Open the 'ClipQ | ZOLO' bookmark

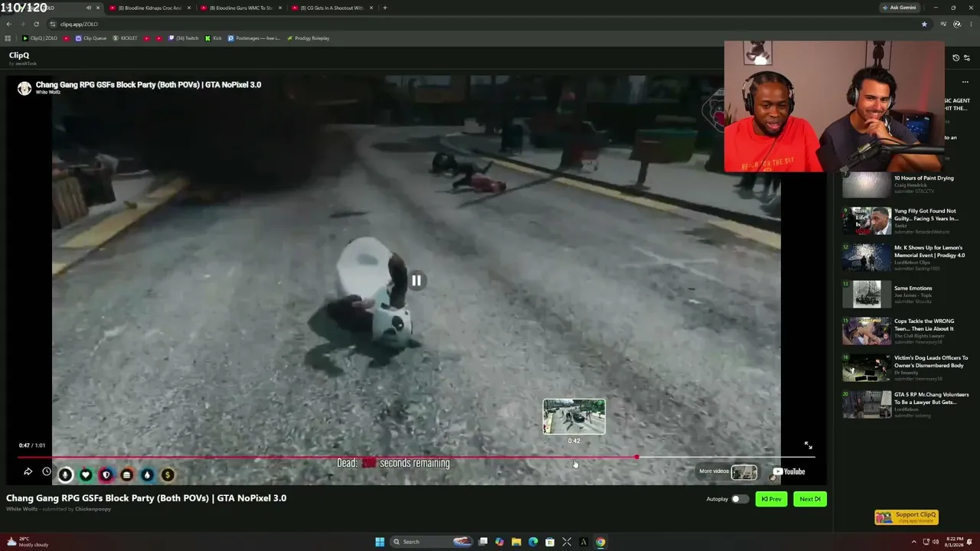click(x=40, y=38)
